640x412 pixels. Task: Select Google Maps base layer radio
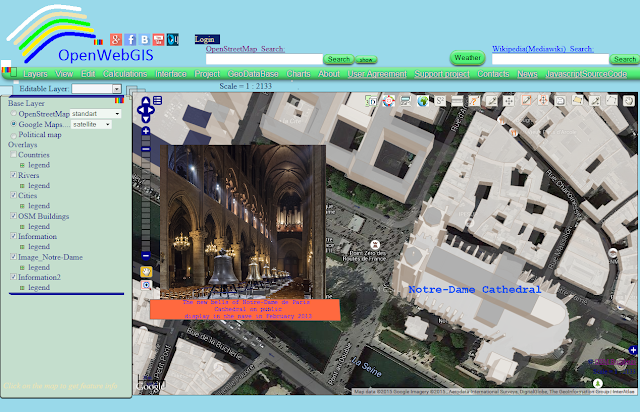(x=13, y=123)
